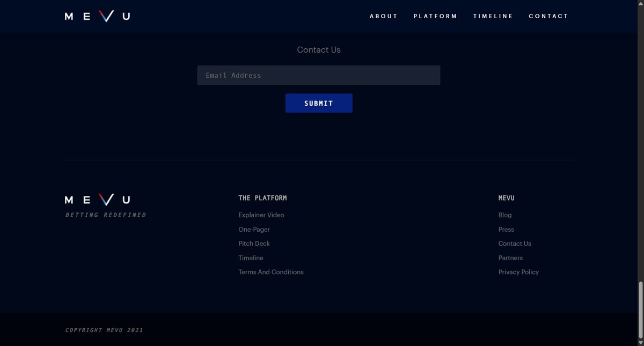Go to Platform in top navigation
The image size is (644, 346).
pos(435,16)
